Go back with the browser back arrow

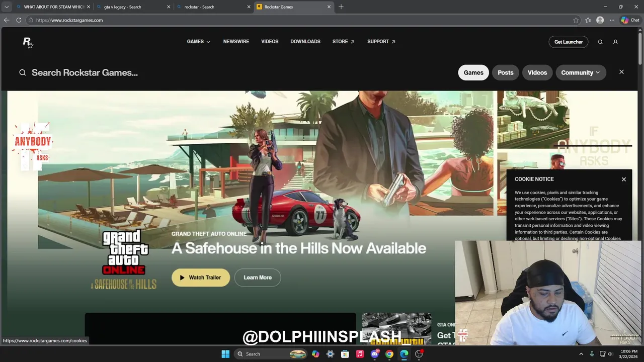[x=7, y=20]
